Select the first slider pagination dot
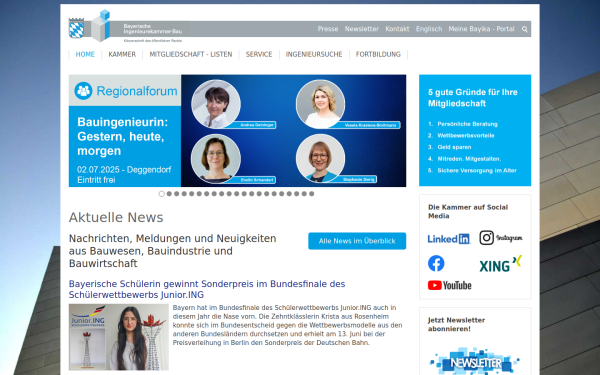 point(161,194)
